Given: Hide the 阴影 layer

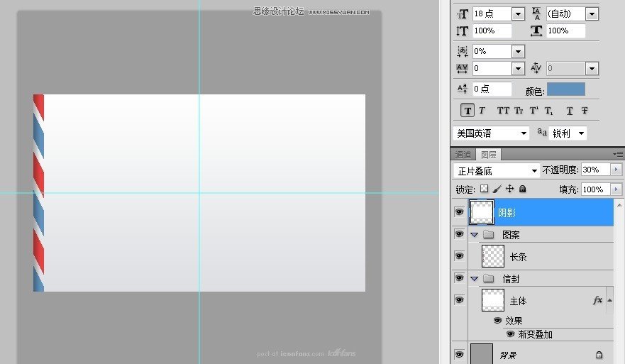Looking at the screenshot, I should (459, 211).
